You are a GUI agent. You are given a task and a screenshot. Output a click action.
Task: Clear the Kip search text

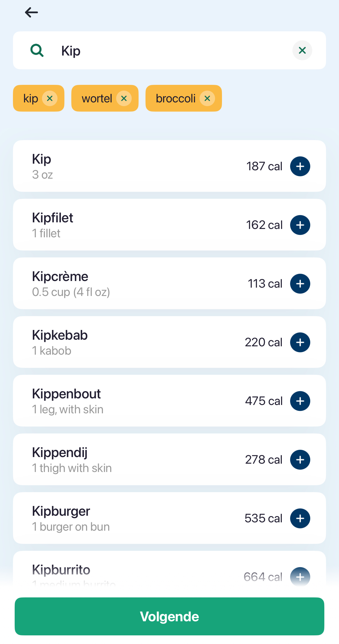pos(302,51)
